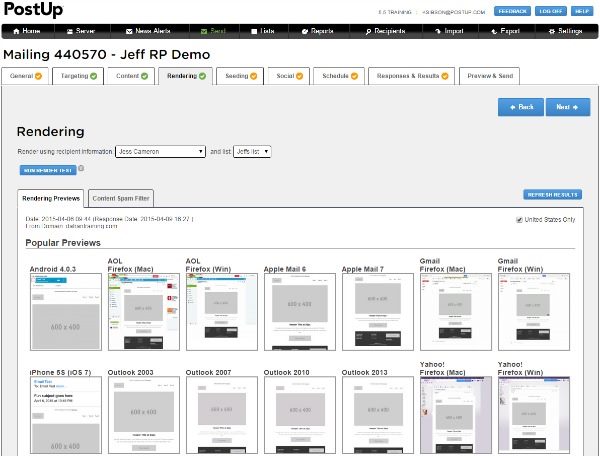The width and height of the screenshot is (600, 456).
Task: Open the list dropdown showing Jeffs list
Action: pos(252,151)
